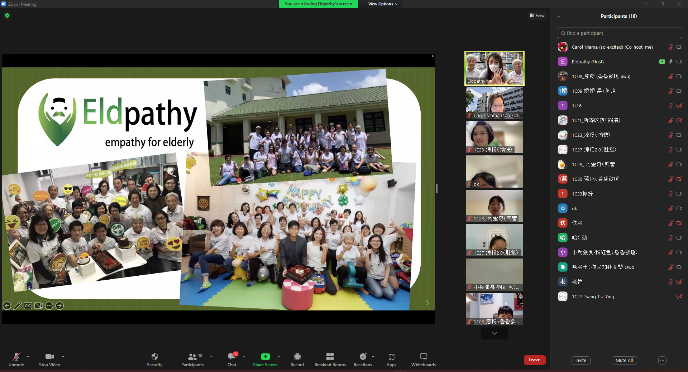
Task: Click the Find a participant search field
Action: click(x=619, y=33)
